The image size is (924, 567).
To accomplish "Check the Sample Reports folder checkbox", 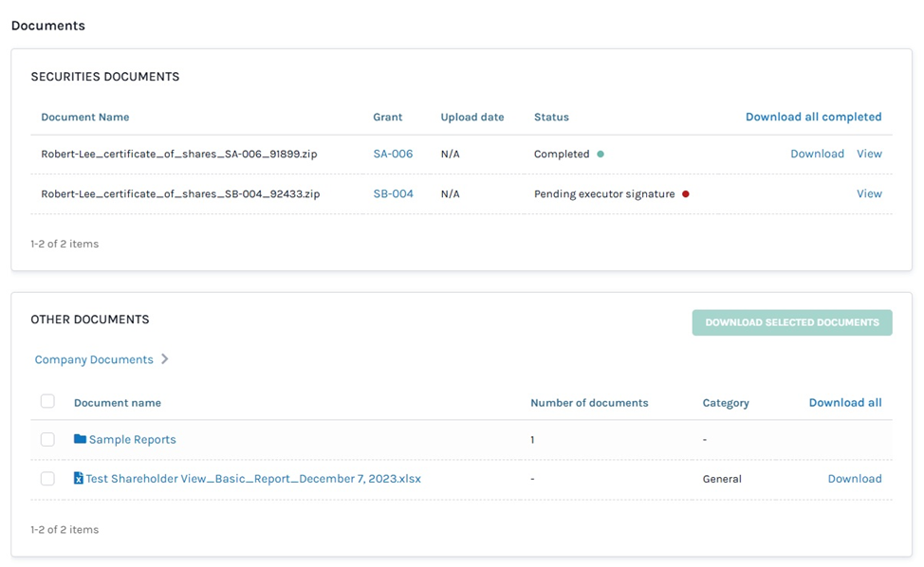I will click(x=47, y=439).
